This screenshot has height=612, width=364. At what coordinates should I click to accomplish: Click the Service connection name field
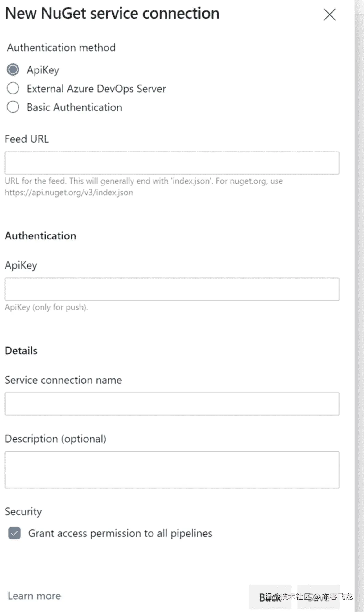click(172, 404)
